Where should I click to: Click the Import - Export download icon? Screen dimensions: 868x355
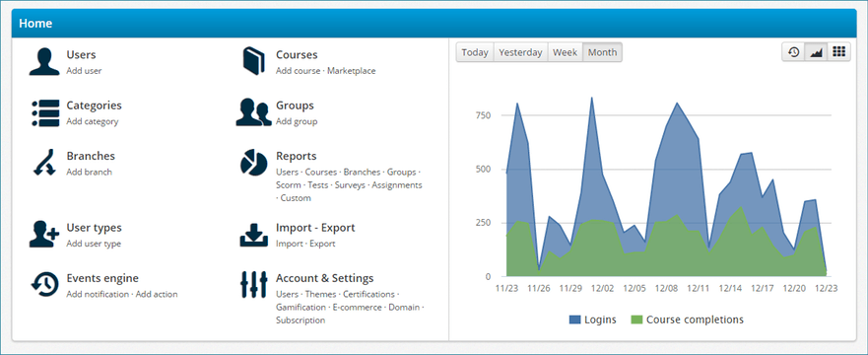pyautogui.click(x=254, y=235)
